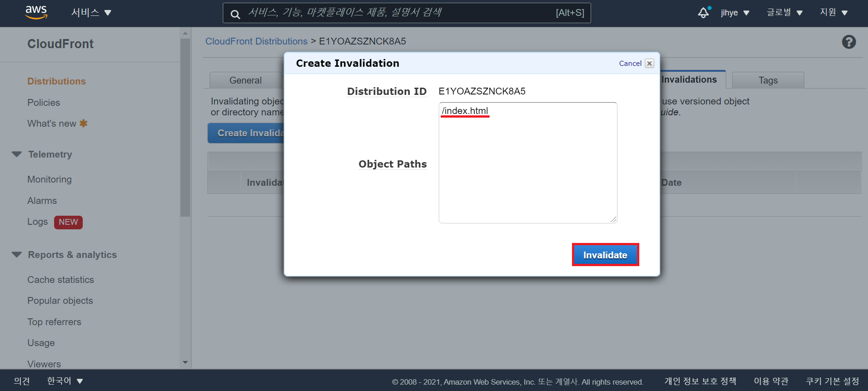The image size is (868, 391).
Task: Open Usage report
Action: (x=41, y=343)
